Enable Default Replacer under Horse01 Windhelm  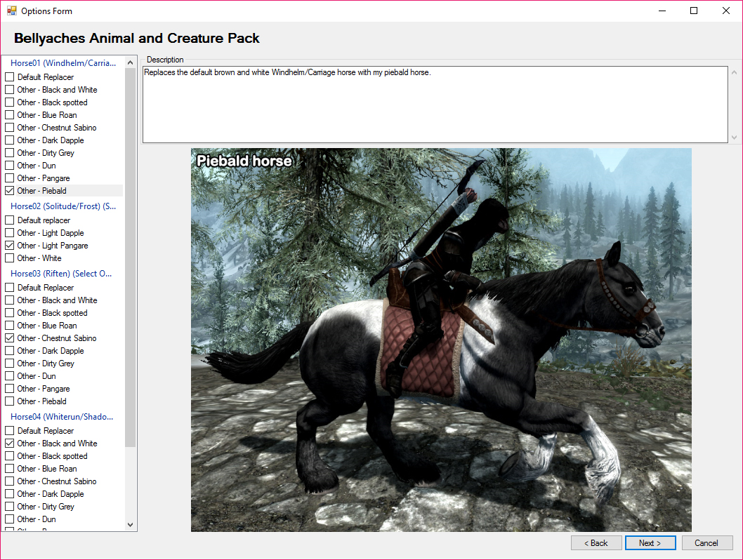pyautogui.click(x=9, y=76)
